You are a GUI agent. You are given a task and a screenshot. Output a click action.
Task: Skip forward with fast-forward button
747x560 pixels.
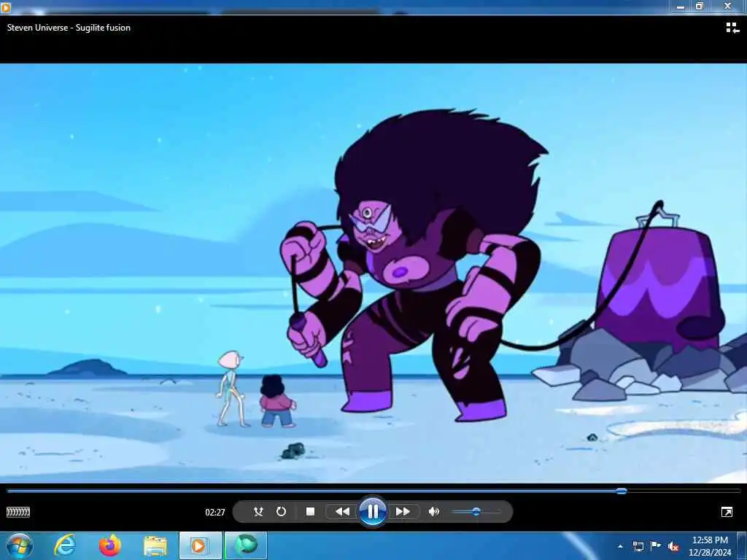pos(403,511)
